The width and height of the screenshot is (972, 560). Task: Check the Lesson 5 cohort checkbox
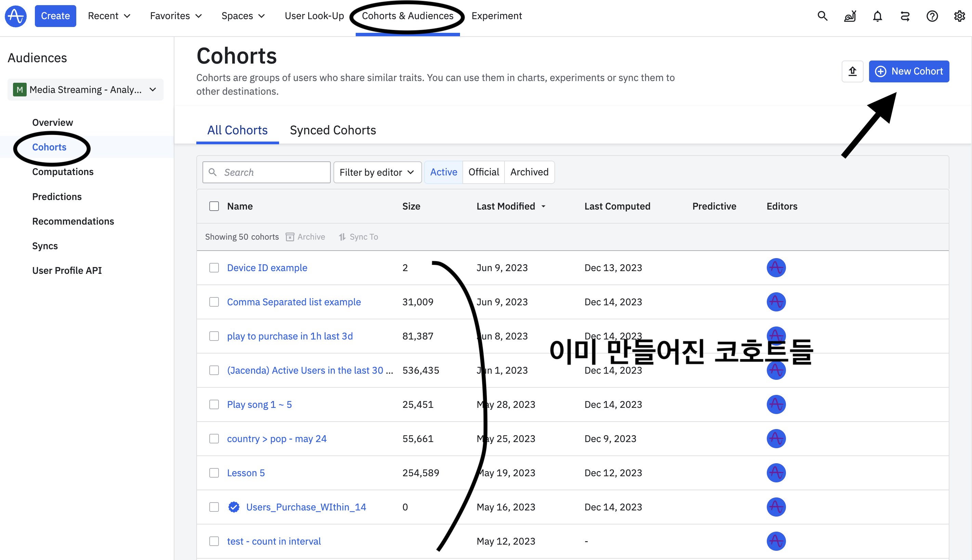click(214, 473)
